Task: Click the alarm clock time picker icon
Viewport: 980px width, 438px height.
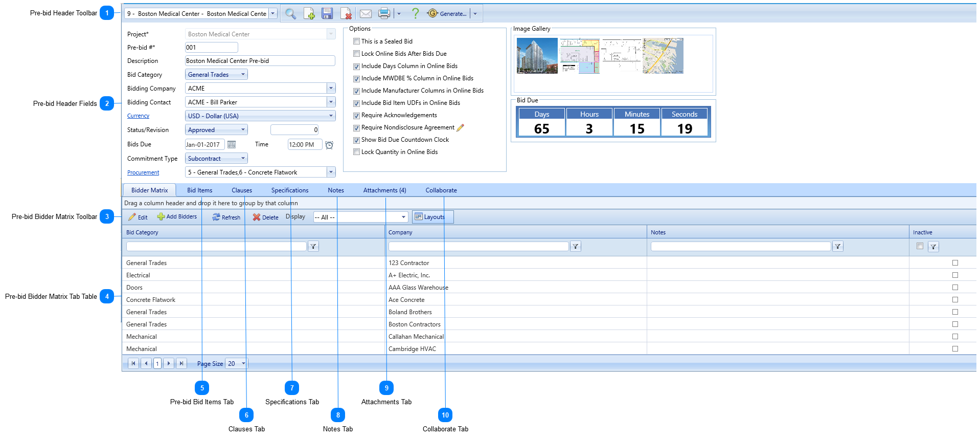Action: (x=329, y=145)
